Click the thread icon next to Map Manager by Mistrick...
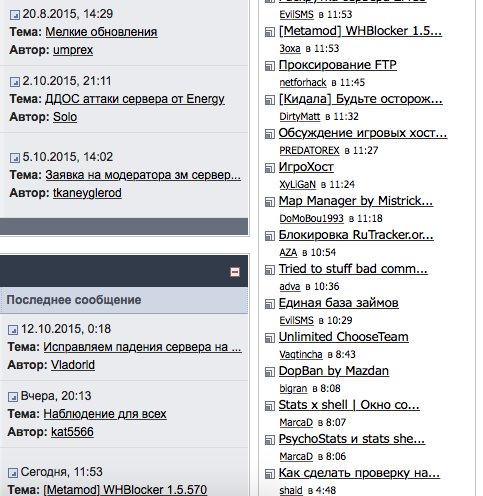The width and height of the screenshot is (483, 496). [270, 202]
